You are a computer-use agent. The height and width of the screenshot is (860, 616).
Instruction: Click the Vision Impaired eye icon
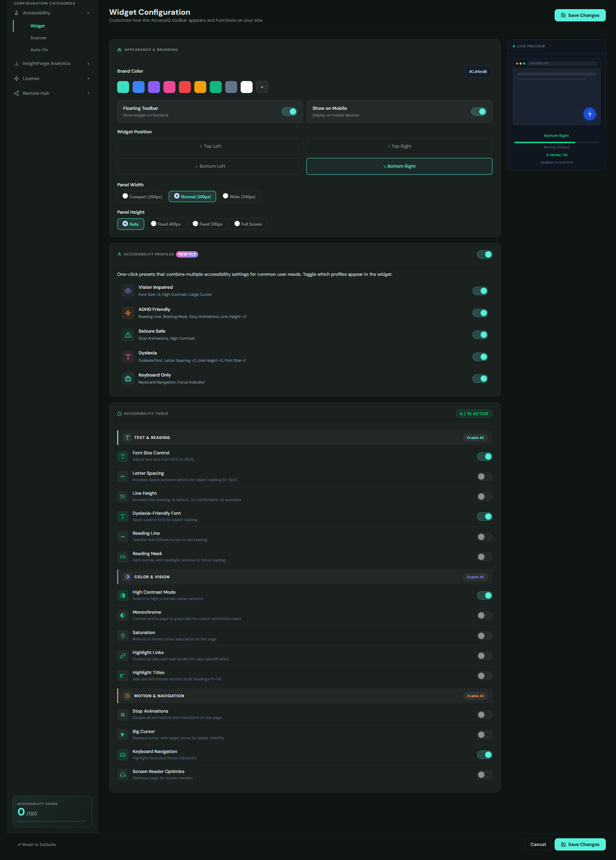[x=128, y=291]
